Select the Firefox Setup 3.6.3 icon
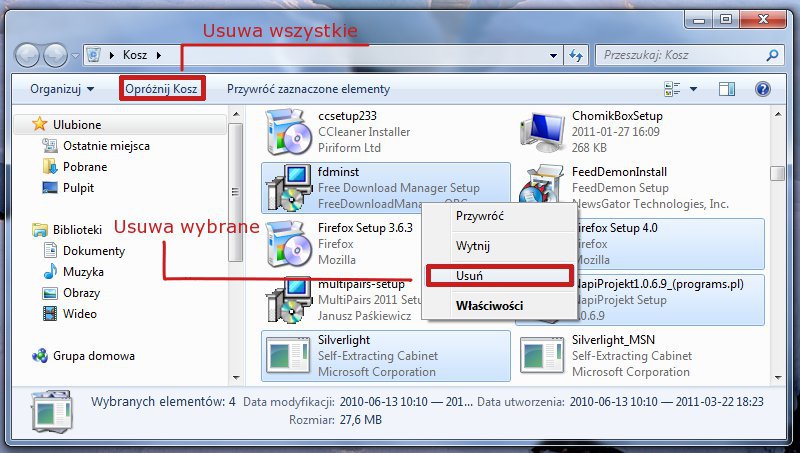The width and height of the screenshot is (800, 453). 288,244
